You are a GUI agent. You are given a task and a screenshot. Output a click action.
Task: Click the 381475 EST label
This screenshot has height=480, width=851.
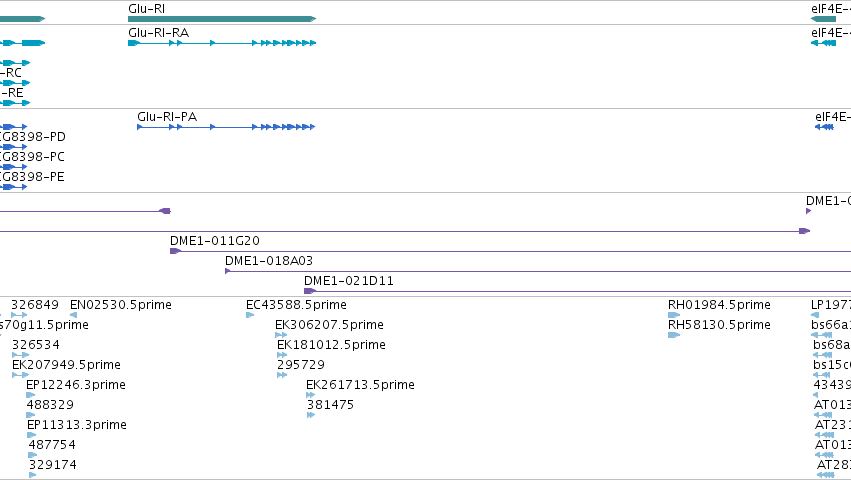[x=331, y=405]
